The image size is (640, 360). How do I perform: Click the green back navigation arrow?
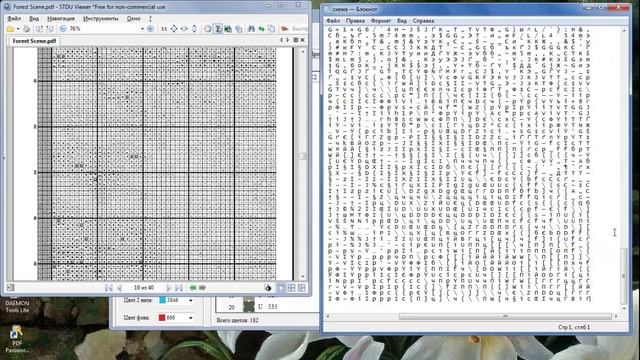coord(193,288)
